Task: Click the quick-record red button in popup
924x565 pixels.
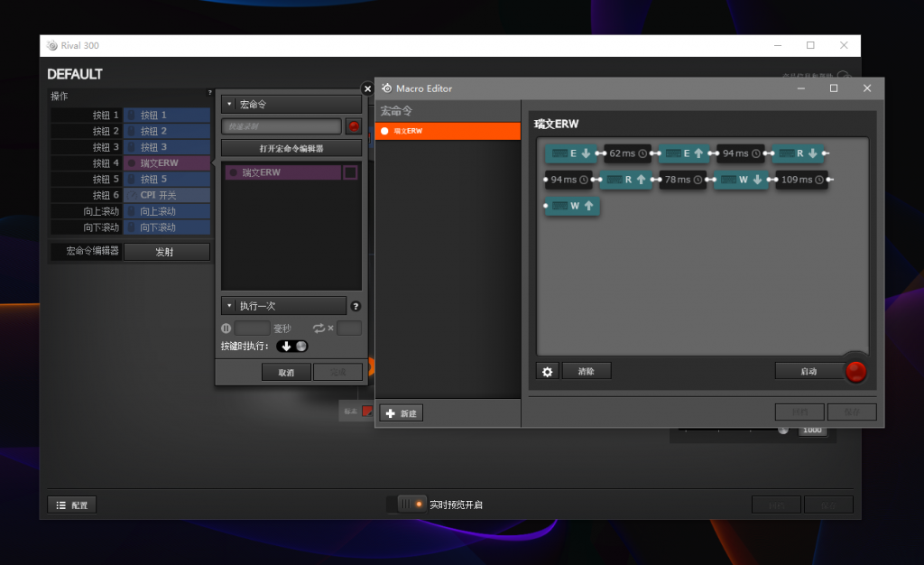Action: tap(354, 126)
